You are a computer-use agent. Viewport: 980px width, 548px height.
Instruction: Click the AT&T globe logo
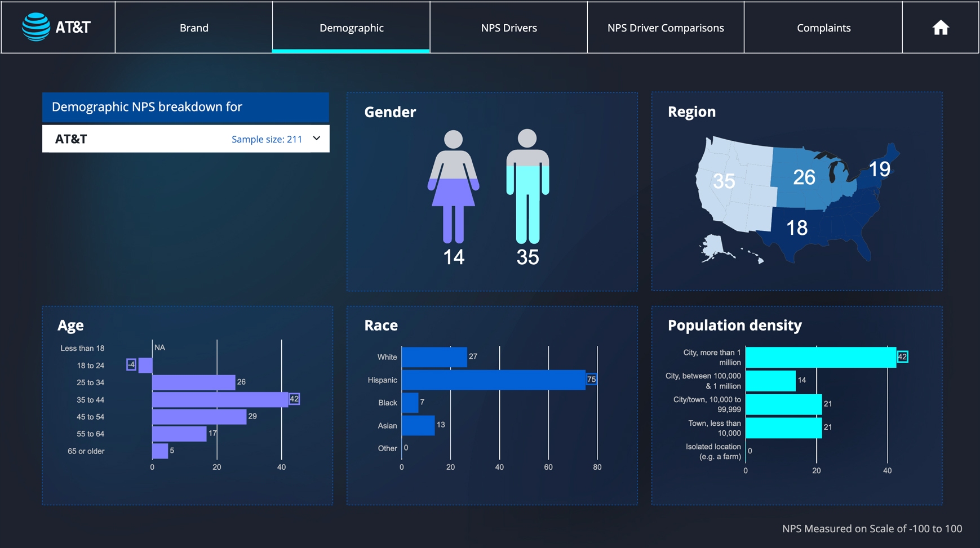pyautogui.click(x=36, y=27)
